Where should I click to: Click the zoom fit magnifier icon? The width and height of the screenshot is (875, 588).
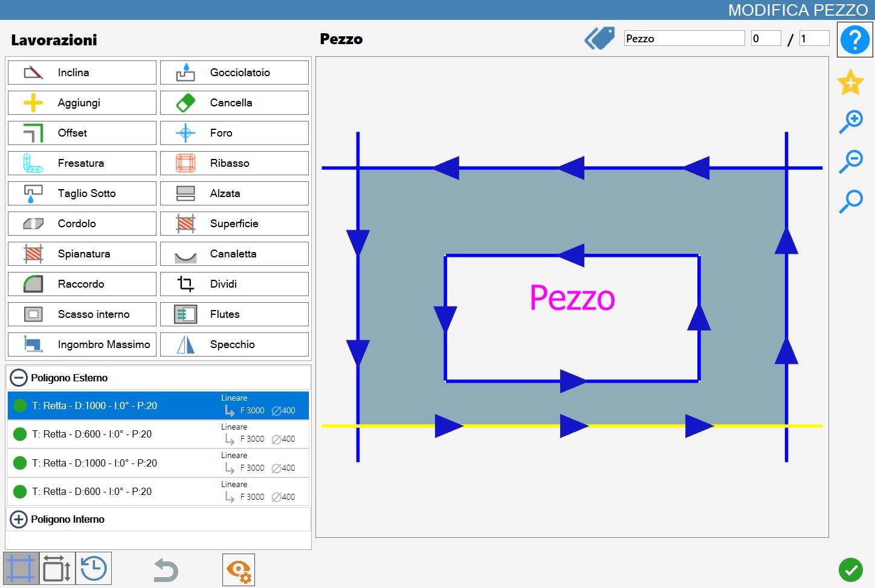tap(851, 201)
